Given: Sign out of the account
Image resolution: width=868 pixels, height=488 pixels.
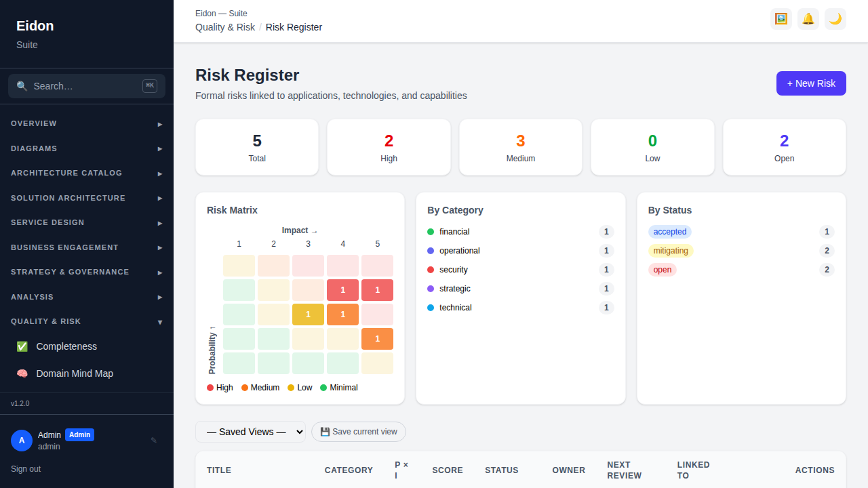Looking at the screenshot, I should [26, 469].
